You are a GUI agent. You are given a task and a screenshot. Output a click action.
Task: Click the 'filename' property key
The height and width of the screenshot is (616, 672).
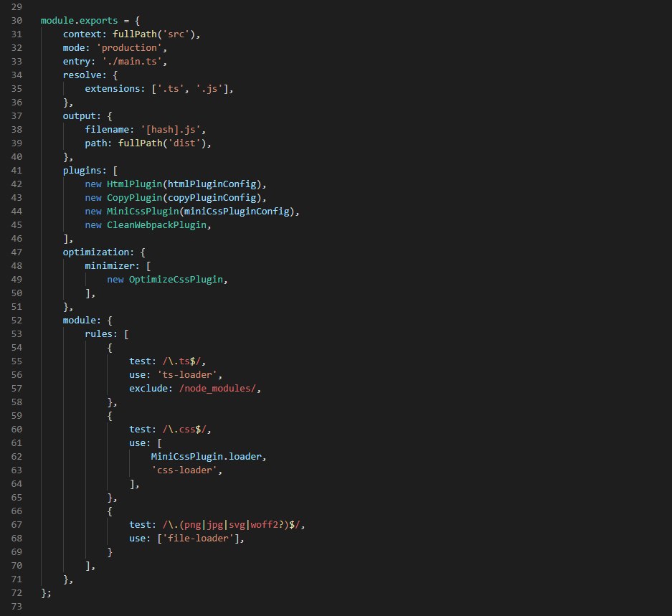coord(107,130)
